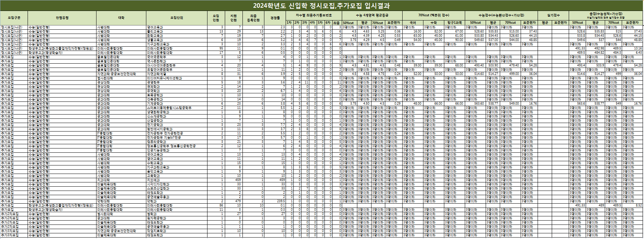The image size is (644, 239).
Task: Select the '생명화학공학과' cell
Action: (x=177, y=112)
